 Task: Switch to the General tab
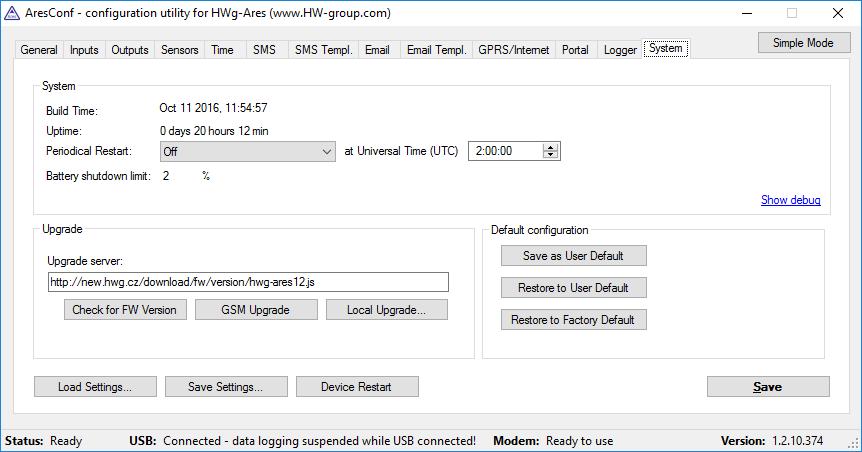click(38, 50)
